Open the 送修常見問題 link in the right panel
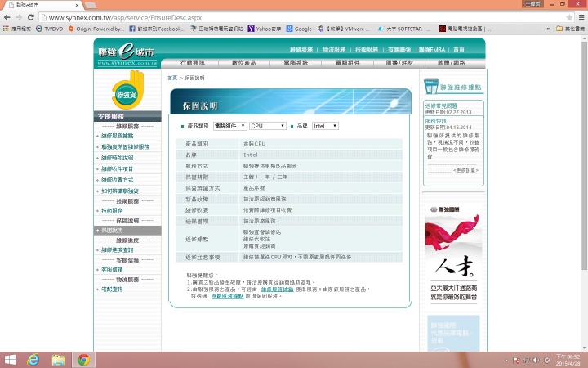 pyautogui.click(x=441, y=105)
